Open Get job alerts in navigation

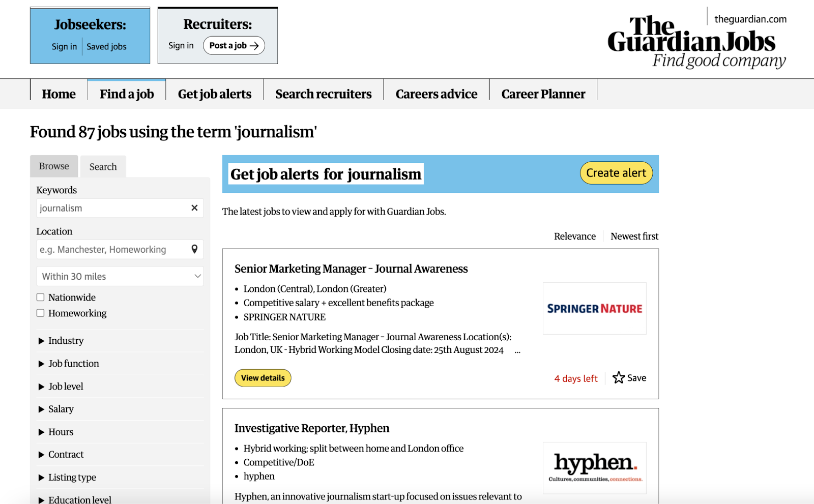(x=215, y=94)
